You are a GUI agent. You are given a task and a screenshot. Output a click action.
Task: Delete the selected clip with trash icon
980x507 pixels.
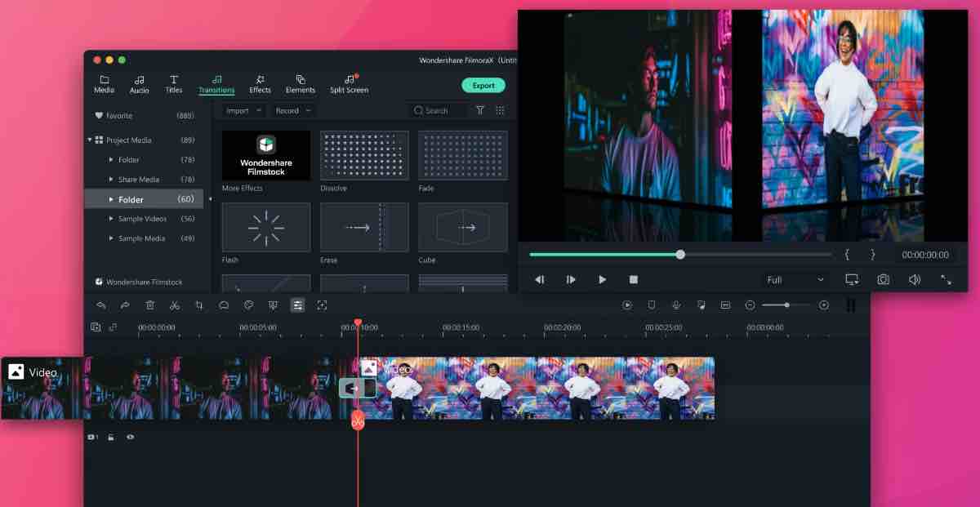150,305
